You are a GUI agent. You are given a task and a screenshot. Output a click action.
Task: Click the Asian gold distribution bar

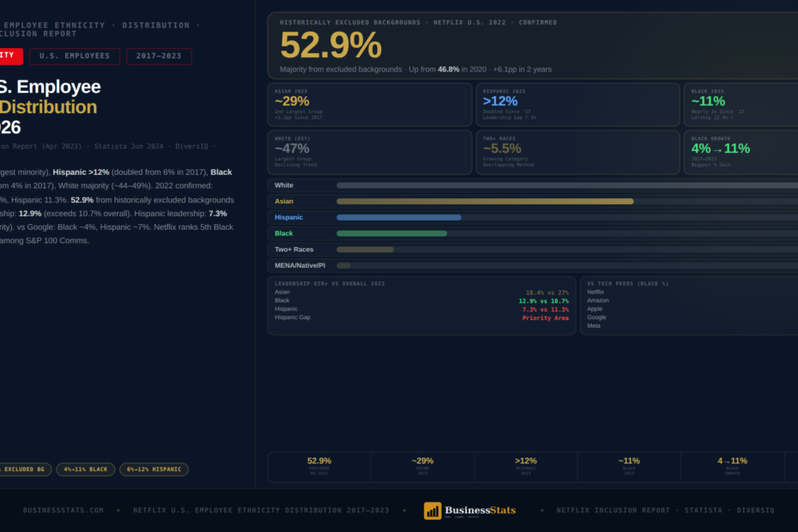click(485, 202)
